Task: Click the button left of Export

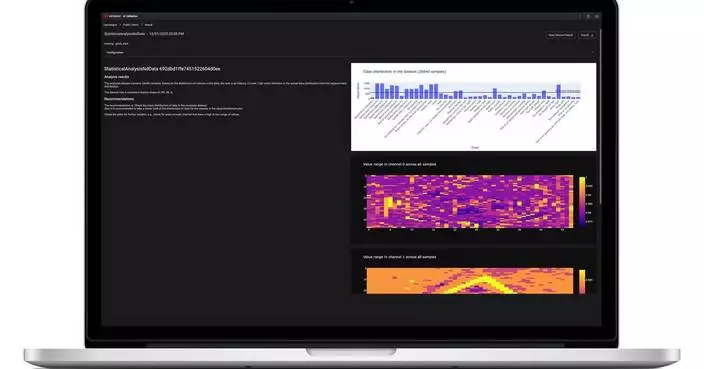Action: [x=560, y=35]
